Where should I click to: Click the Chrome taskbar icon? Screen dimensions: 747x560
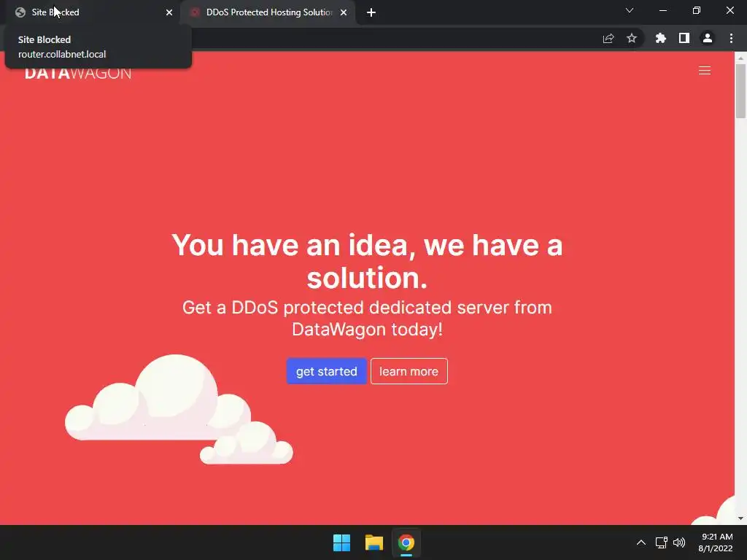[406, 542]
